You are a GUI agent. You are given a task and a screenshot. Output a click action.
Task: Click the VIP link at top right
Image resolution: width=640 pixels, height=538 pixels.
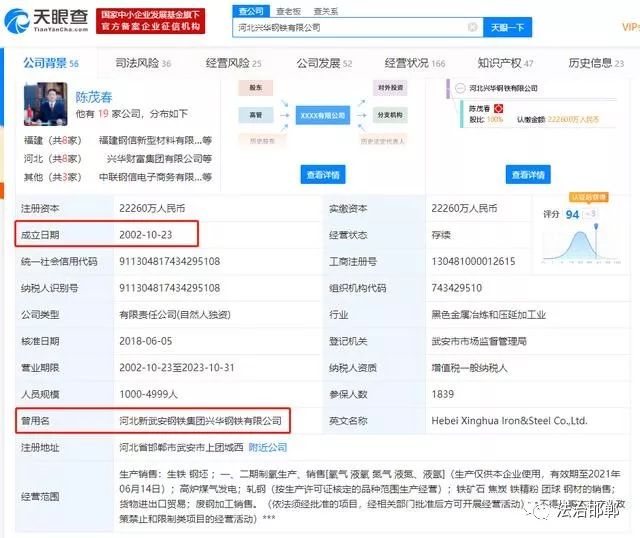tap(631, 27)
